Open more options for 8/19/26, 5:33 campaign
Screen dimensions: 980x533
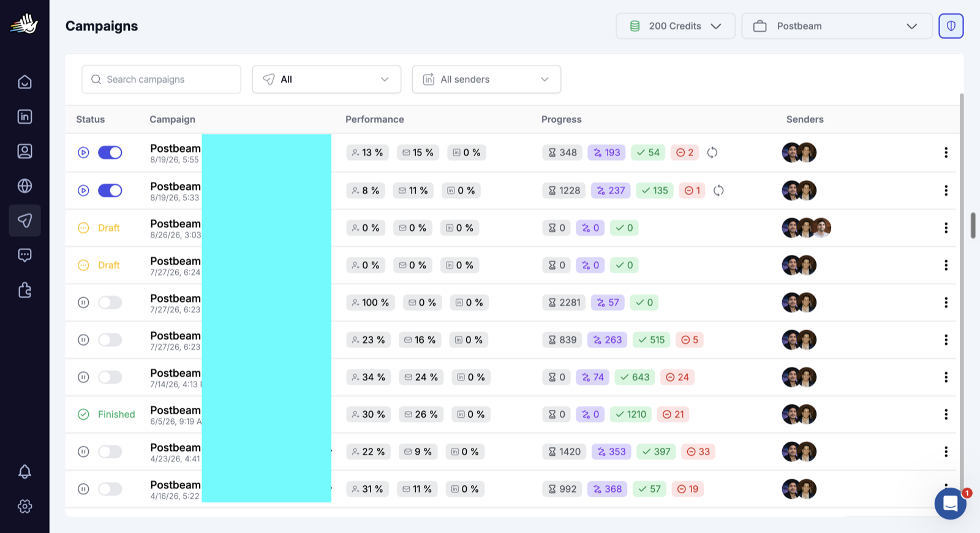coord(946,191)
